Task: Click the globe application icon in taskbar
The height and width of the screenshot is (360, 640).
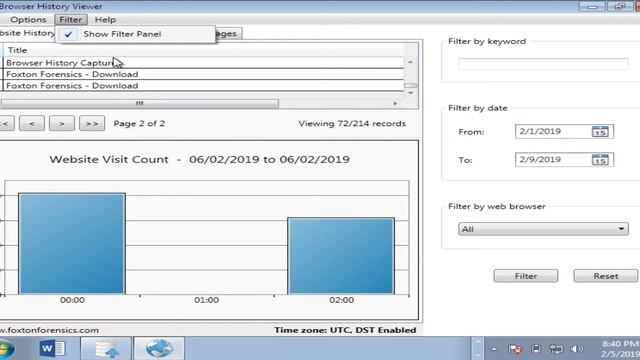Action: [x=159, y=349]
